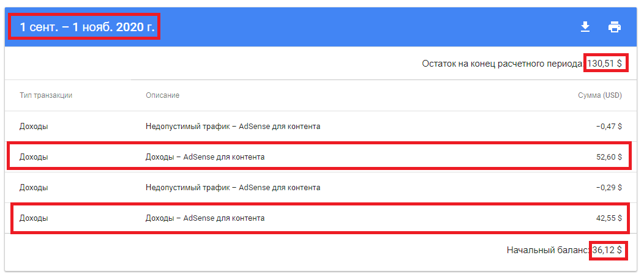Select the amount '−0,29 $'
This screenshot has width=644, height=277.
pos(608,188)
